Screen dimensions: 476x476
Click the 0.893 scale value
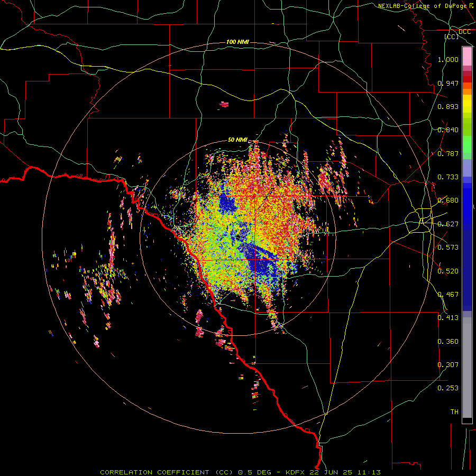pyautogui.click(x=448, y=106)
